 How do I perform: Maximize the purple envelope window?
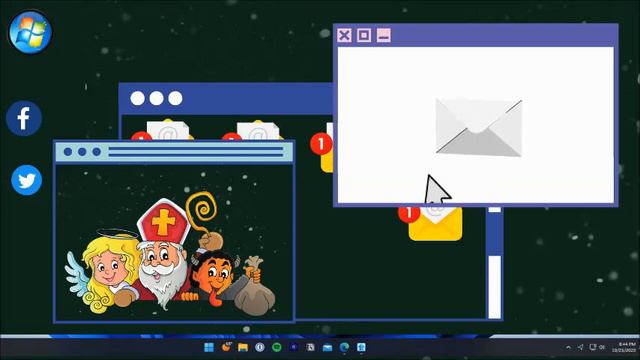(364, 35)
